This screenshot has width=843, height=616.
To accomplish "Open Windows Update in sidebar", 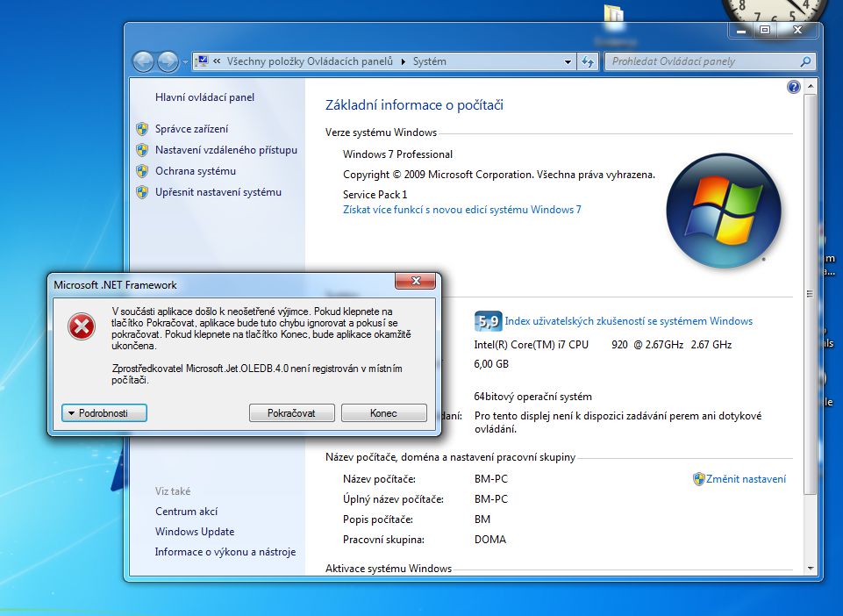I will click(195, 532).
